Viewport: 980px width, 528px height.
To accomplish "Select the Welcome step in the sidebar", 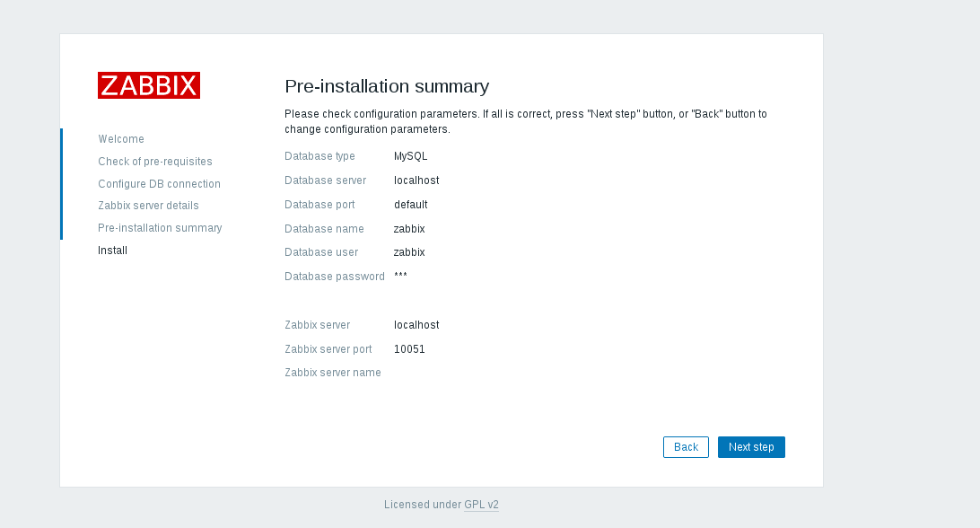I will (x=121, y=139).
